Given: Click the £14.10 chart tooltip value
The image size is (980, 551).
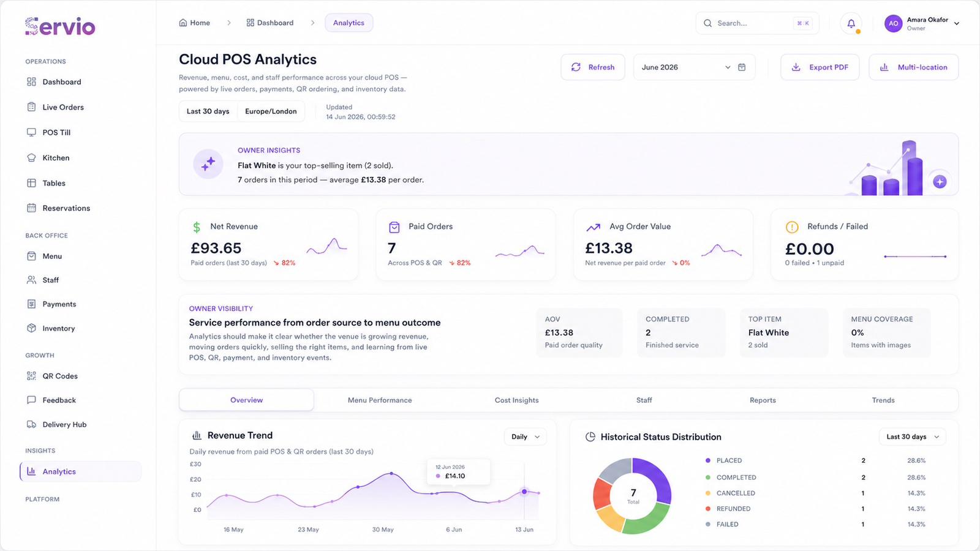Looking at the screenshot, I should point(455,476).
